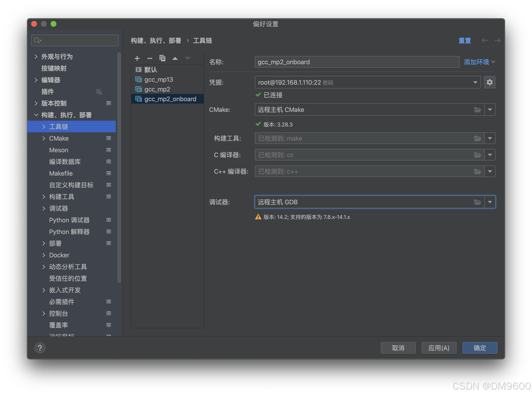Click the add toolchain plus icon

point(137,58)
